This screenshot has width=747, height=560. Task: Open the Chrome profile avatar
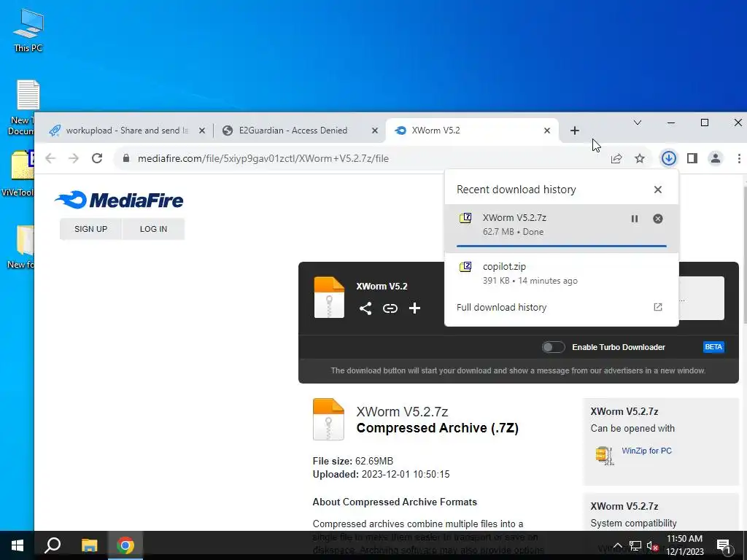pos(716,158)
